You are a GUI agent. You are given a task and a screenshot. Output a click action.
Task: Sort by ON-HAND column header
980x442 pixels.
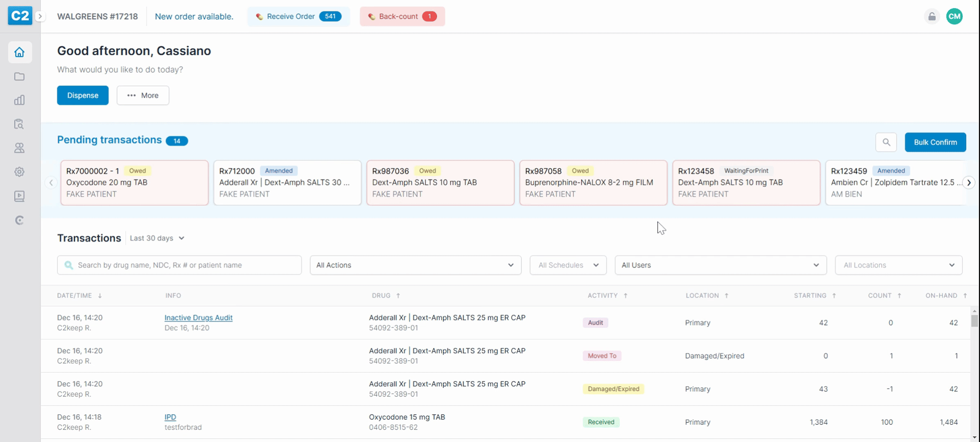[946, 295]
